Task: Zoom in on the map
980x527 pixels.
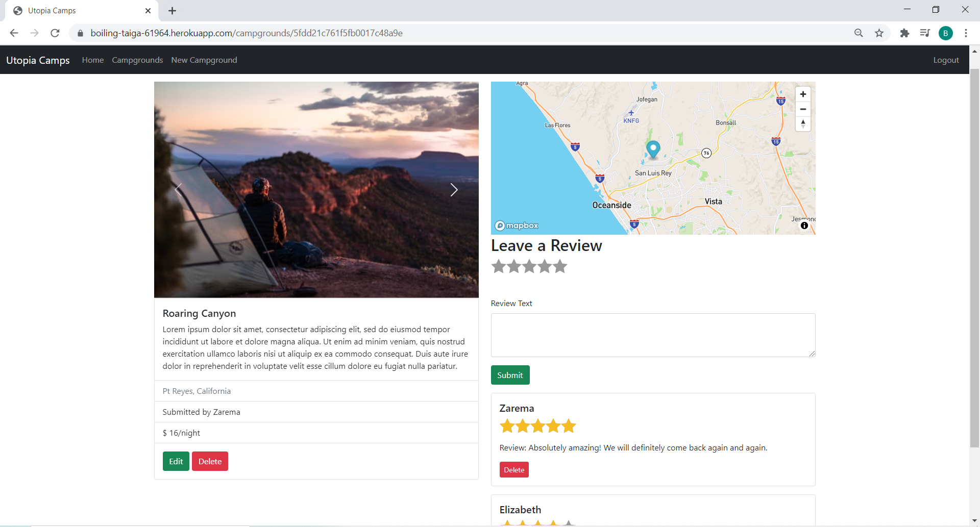Action: 803,94
